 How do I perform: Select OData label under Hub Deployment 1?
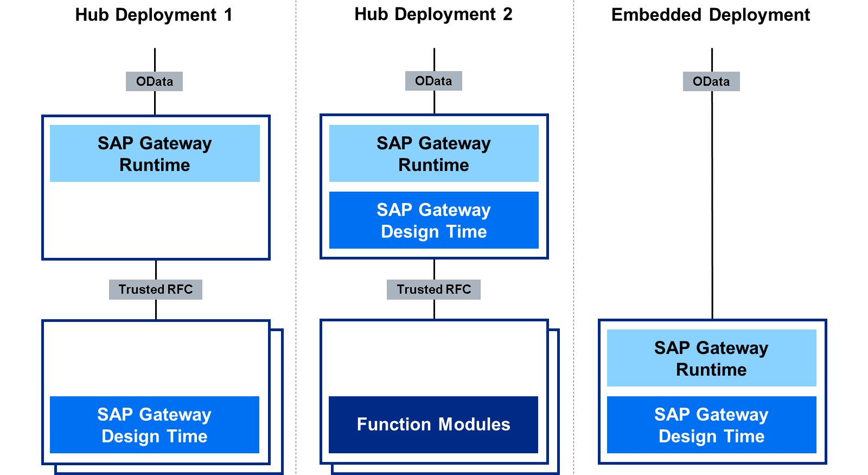155,81
